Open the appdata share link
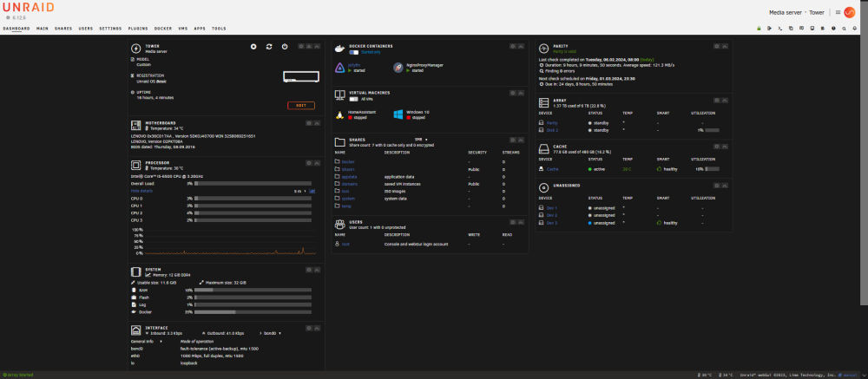This screenshot has width=868, height=379. point(349,177)
